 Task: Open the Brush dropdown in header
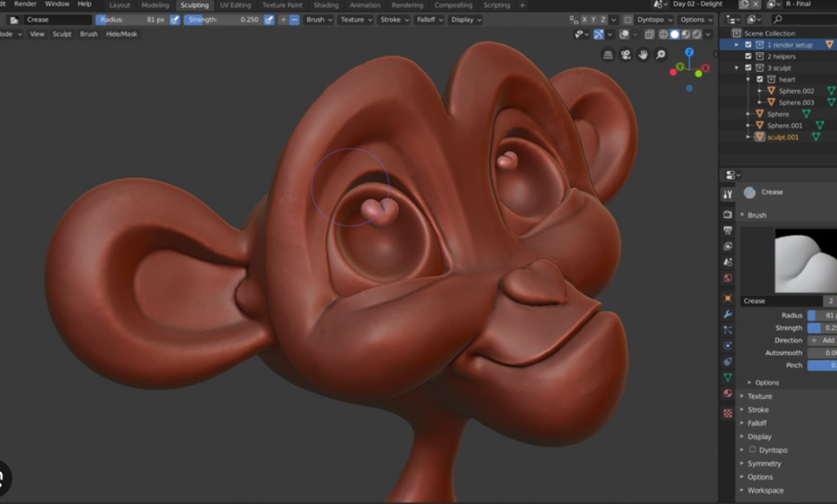click(320, 20)
